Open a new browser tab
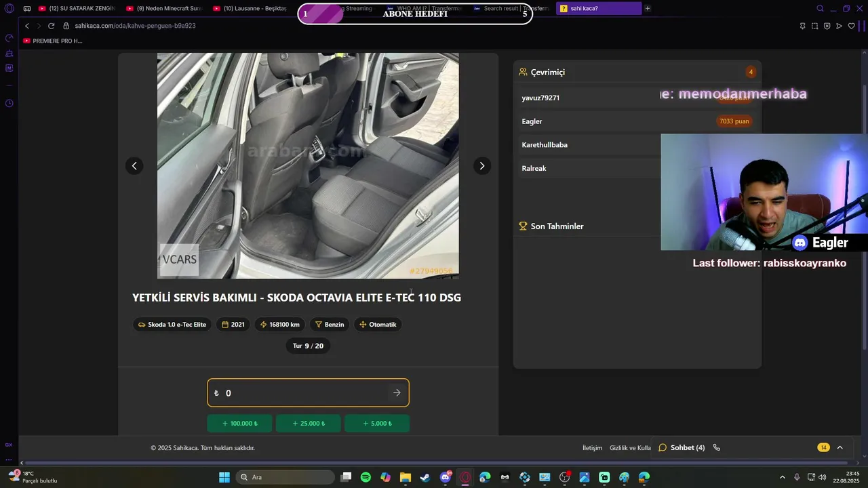Screen dimensions: 868x488 [x=648, y=9]
